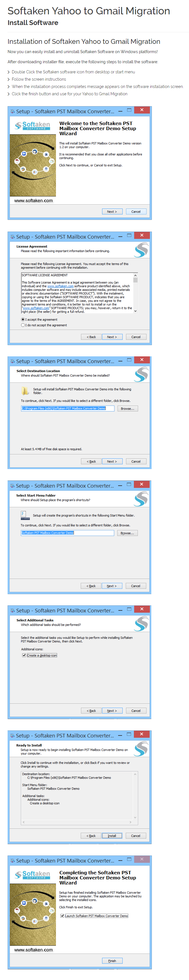Viewport: 189px width, 980px height.
Task: Open the quoted www.softaken.com link near the license end
Action: tap(36, 308)
